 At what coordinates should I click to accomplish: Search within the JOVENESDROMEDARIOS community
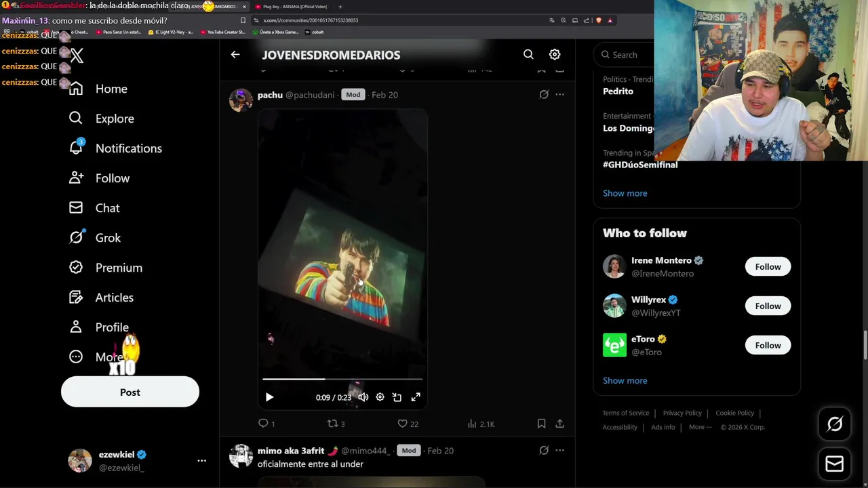click(x=528, y=54)
